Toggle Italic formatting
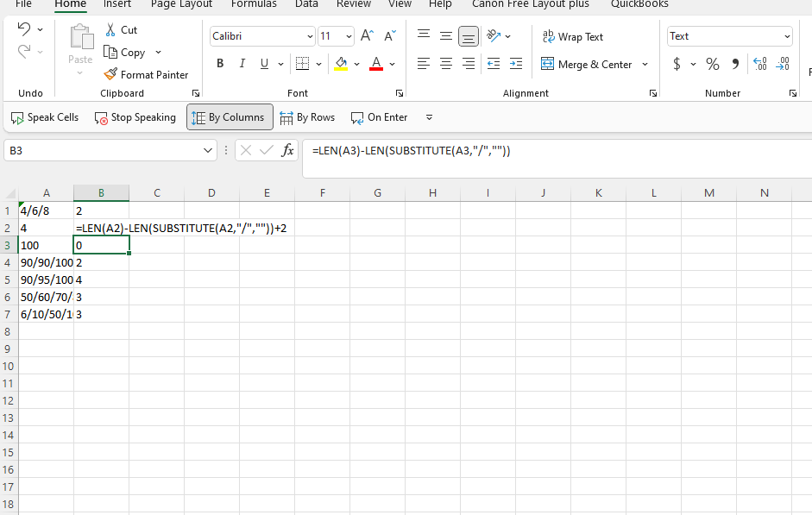This screenshot has height=515, width=812. 242,63
